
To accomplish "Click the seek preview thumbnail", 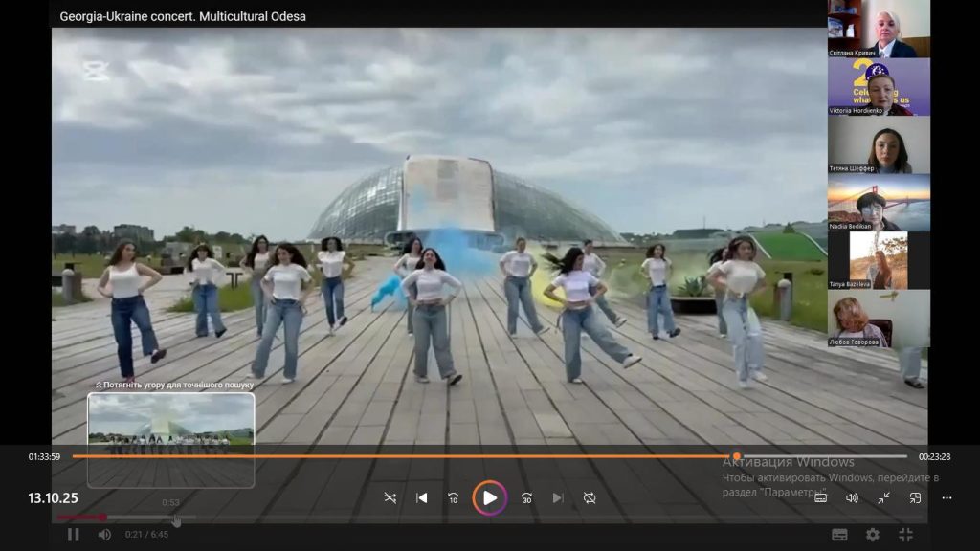I will [x=171, y=439].
